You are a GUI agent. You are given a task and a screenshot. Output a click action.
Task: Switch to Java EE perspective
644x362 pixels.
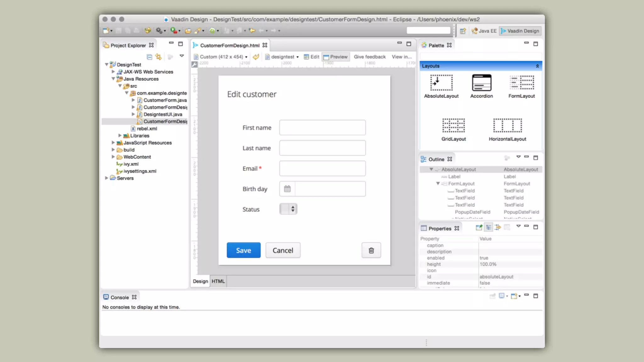(484, 31)
